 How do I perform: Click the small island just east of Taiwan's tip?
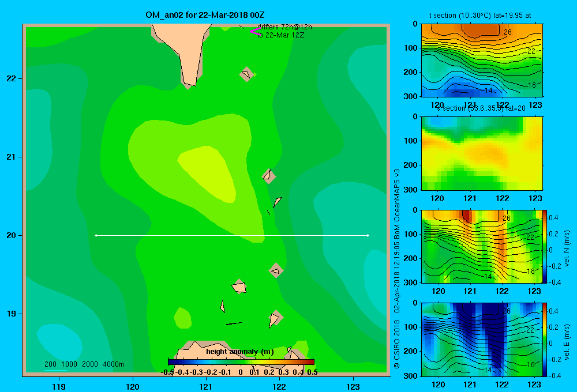[x=246, y=74]
